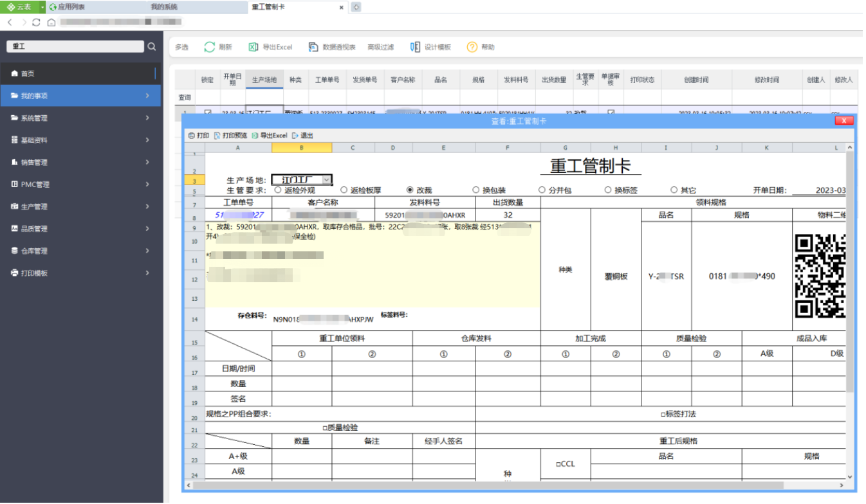This screenshot has height=504, width=866.
Task: Expand 生产管理 sidebar menu
Action: coord(80,206)
